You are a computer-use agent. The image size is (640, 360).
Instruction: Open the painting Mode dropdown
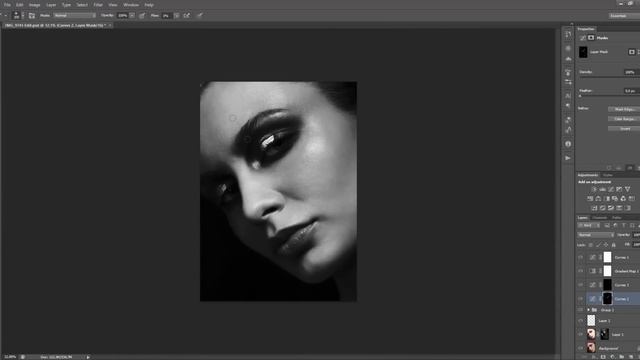(75, 16)
